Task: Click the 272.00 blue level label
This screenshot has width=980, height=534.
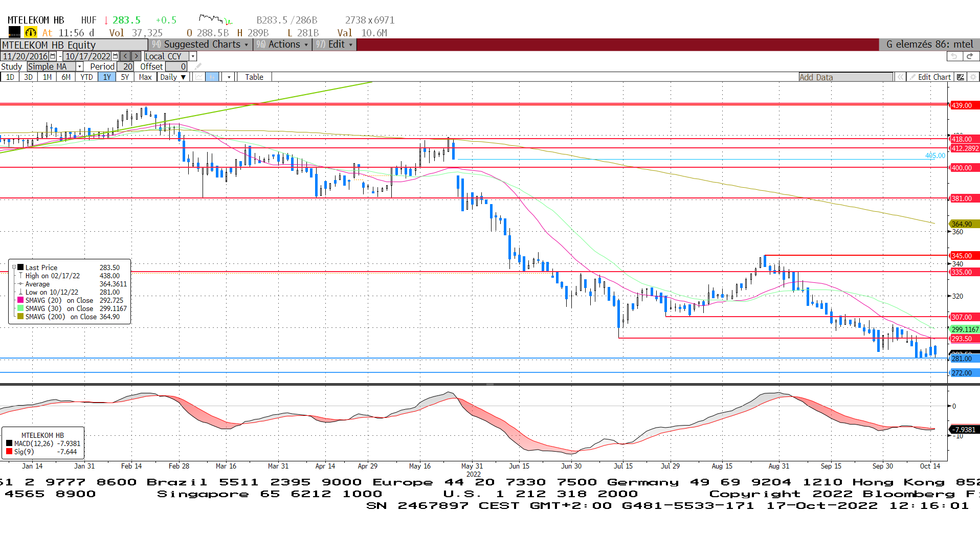Action: (964, 373)
